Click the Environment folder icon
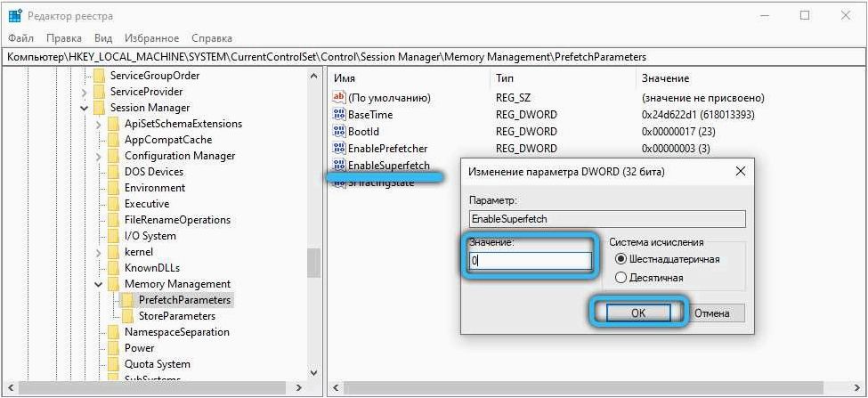Viewport: 868px width, 398px height. tap(113, 188)
